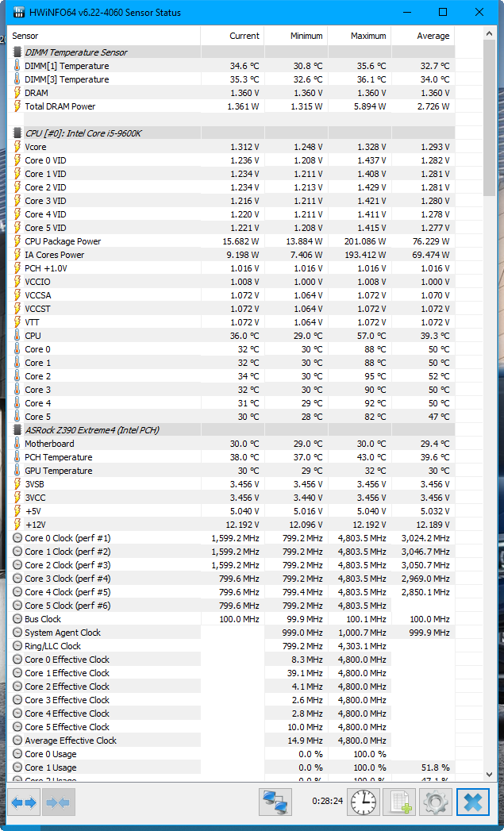Click lightning icon beside CPU Package Power

[x=17, y=241]
